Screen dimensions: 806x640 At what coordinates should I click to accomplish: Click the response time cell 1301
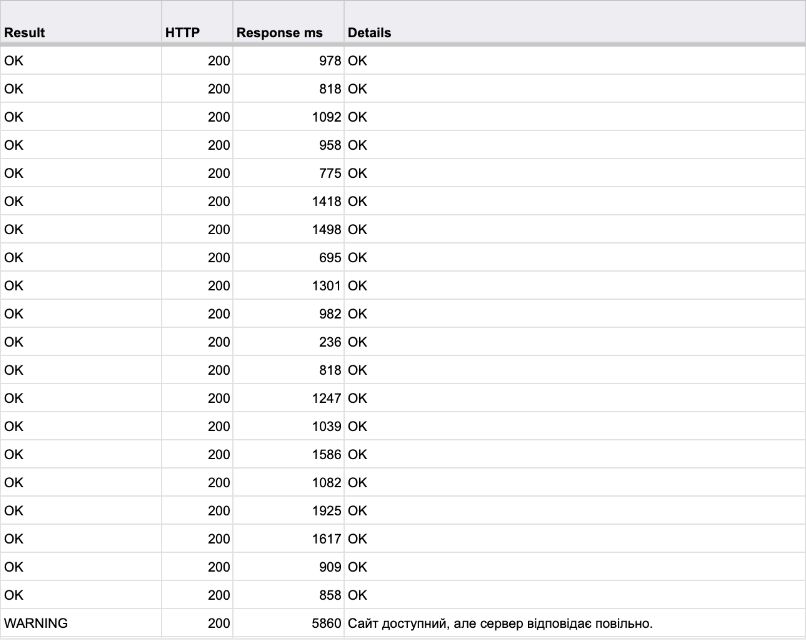tap(288, 285)
